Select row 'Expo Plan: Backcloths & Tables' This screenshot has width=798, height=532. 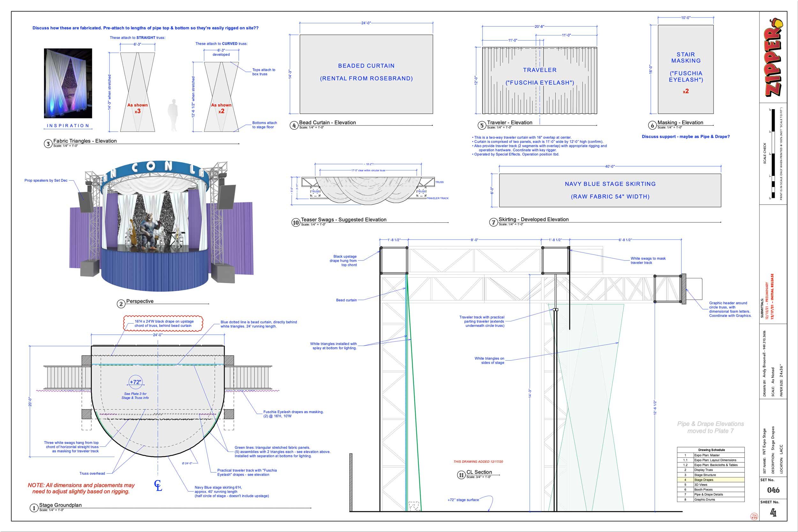tap(711, 465)
